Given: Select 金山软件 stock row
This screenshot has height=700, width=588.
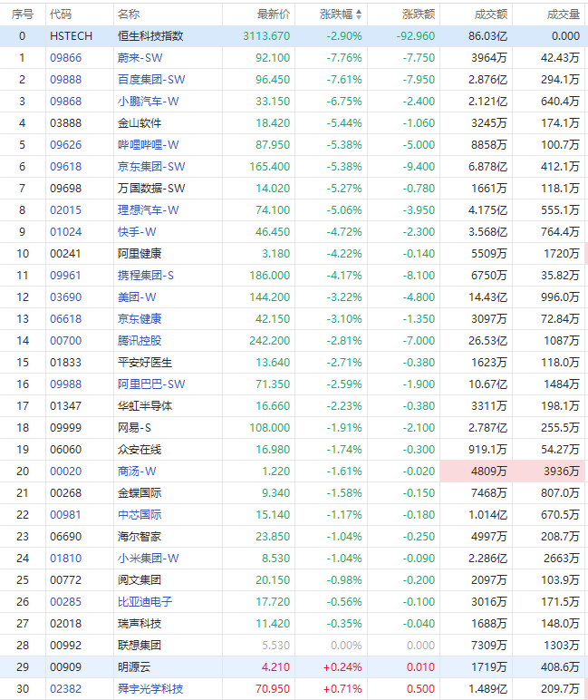Looking at the screenshot, I should [294, 122].
